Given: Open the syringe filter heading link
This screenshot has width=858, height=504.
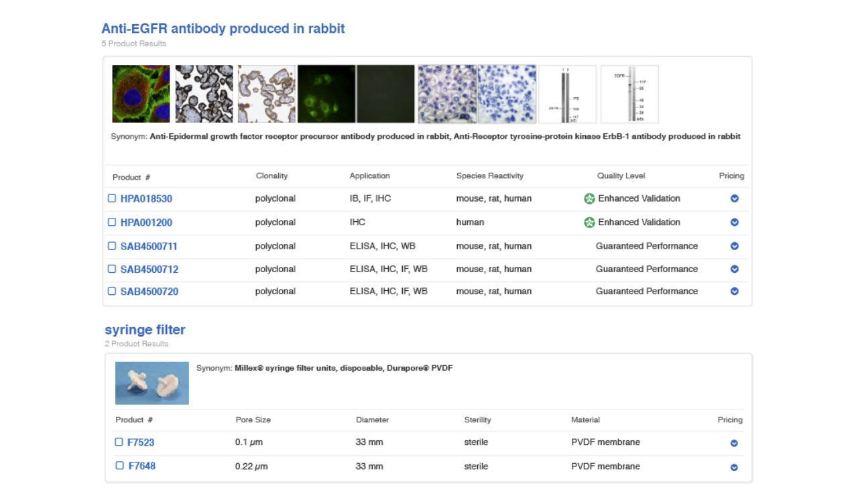Looking at the screenshot, I should 145,330.
